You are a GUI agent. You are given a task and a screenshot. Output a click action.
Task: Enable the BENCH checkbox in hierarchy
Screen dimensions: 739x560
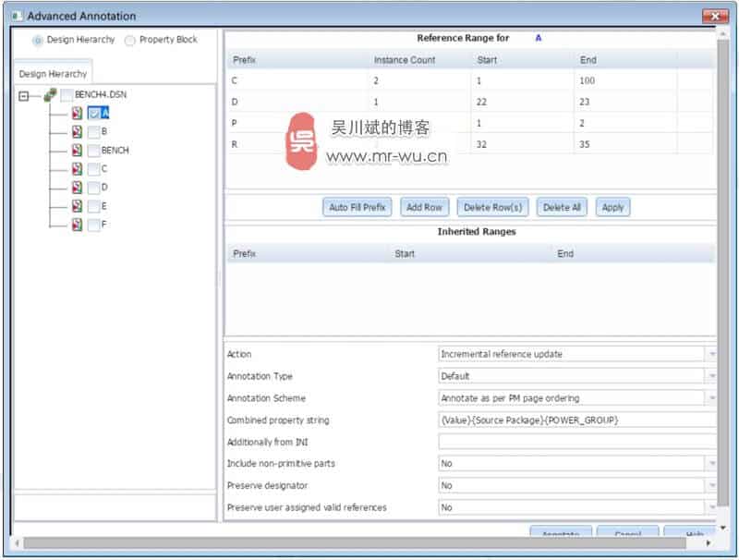pyautogui.click(x=94, y=151)
